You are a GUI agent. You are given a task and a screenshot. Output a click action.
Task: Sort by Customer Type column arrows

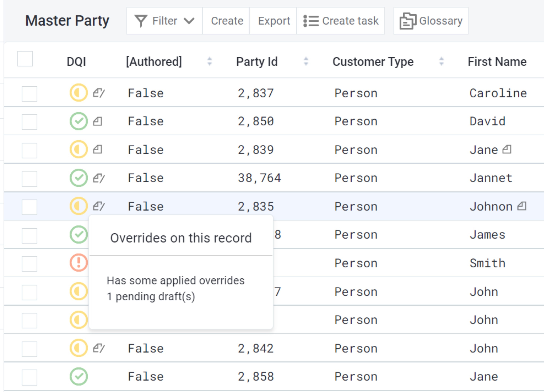[441, 61]
